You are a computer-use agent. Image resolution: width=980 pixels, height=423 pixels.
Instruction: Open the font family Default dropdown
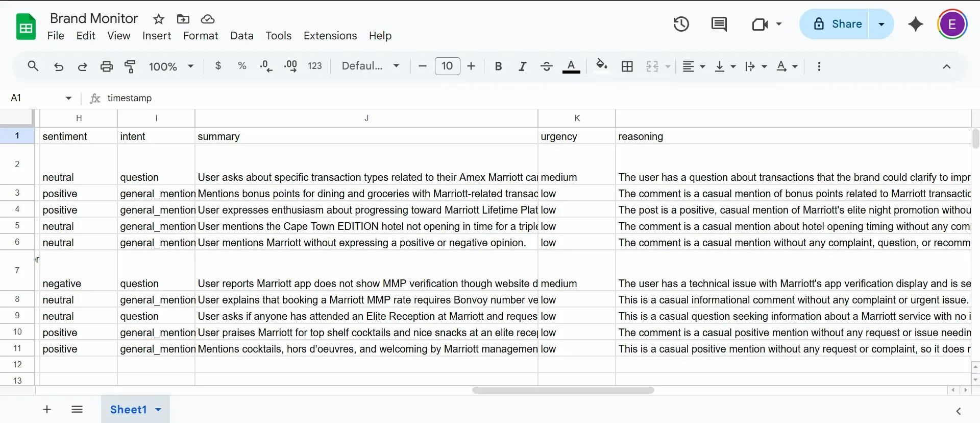point(371,66)
